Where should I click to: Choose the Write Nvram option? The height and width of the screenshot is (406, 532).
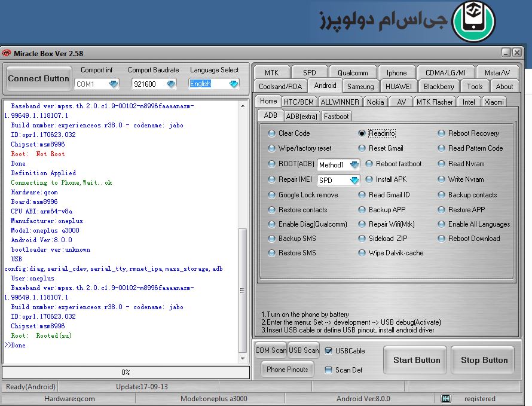(x=441, y=179)
